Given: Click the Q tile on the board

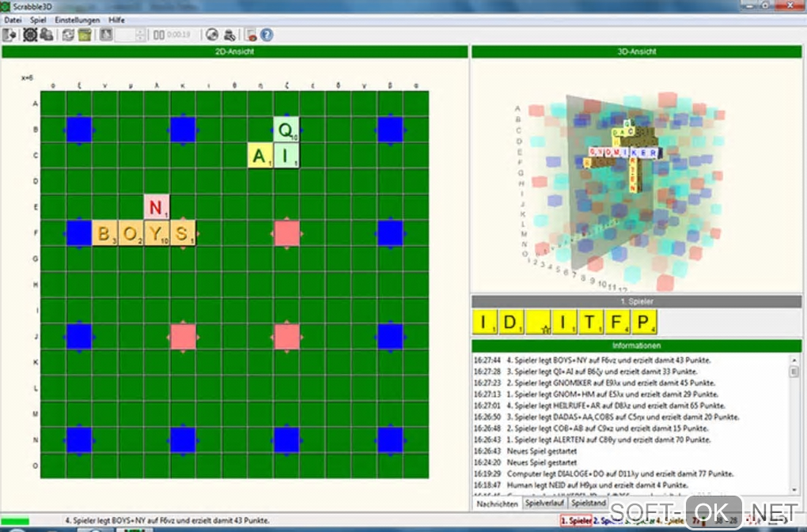Looking at the screenshot, I should click(x=286, y=130).
